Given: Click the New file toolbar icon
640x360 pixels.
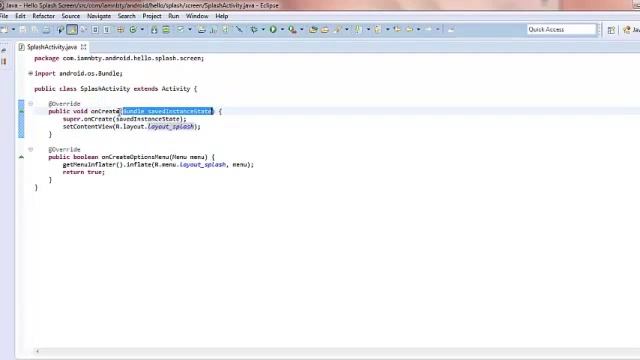Looking at the screenshot, I should pyautogui.click(x=4, y=29).
